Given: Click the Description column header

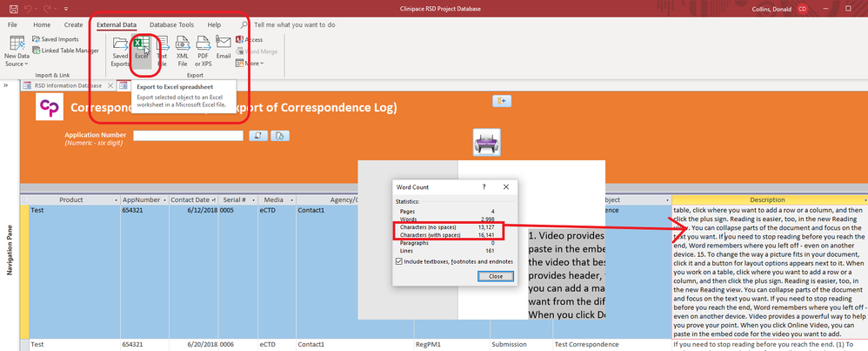Looking at the screenshot, I should coord(767,200).
